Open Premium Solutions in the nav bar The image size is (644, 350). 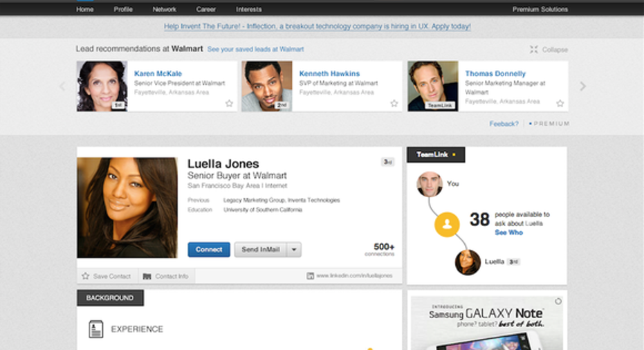[540, 9]
